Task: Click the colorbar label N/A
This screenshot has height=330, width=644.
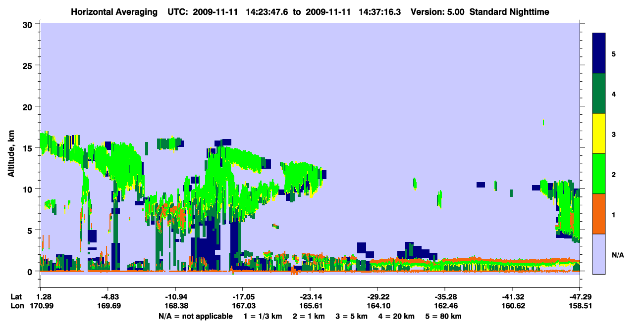Action: tap(618, 255)
